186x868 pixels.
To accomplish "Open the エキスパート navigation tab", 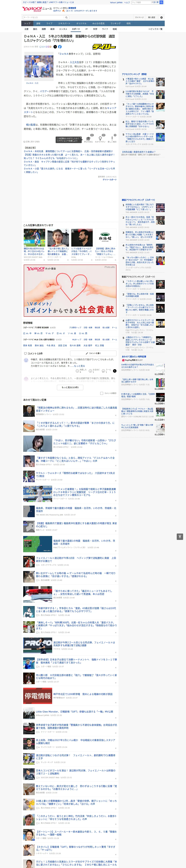I will tap(64, 24).
